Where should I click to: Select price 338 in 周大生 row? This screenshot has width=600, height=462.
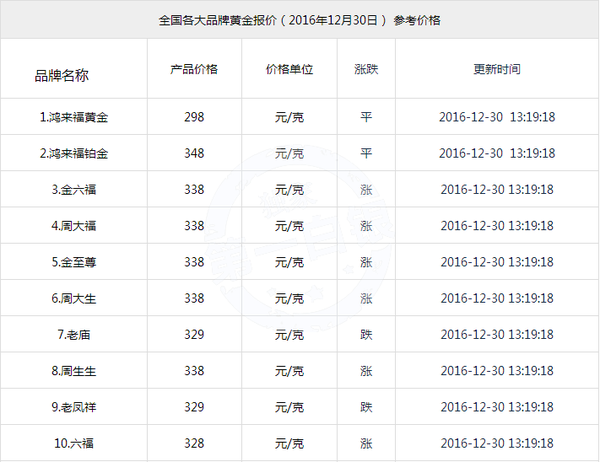194,298
